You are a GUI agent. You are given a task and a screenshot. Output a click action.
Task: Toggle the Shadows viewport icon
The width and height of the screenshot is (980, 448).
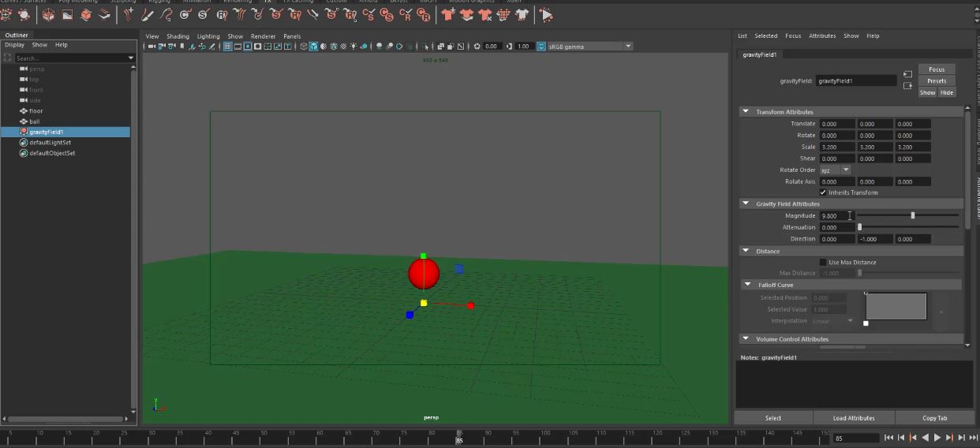tap(364, 47)
